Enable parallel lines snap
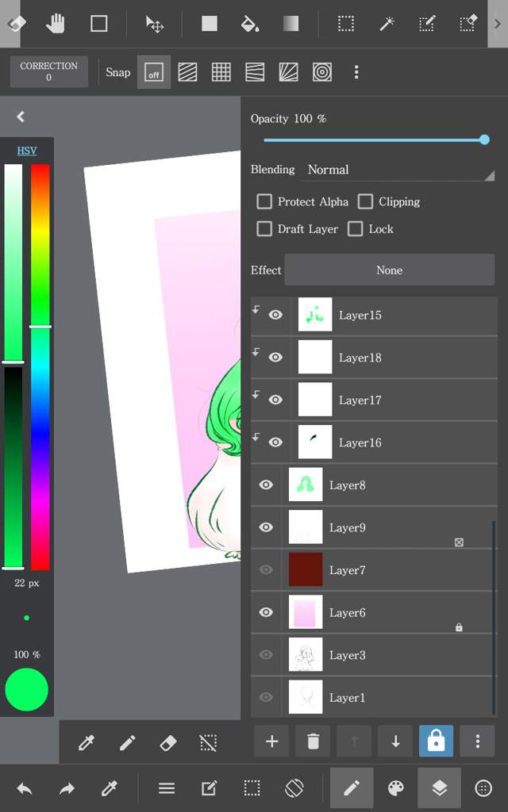This screenshot has width=508, height=812. 187,72
